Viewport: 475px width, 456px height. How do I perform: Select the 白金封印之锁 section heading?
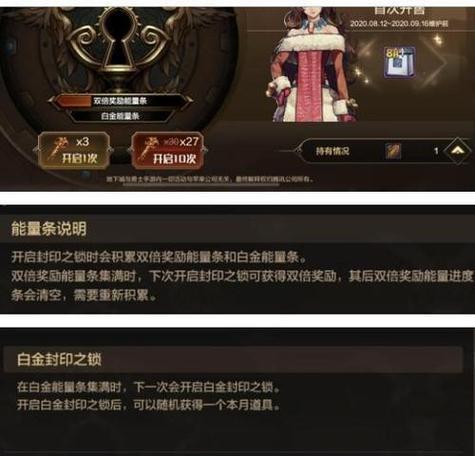pos(59,360)
